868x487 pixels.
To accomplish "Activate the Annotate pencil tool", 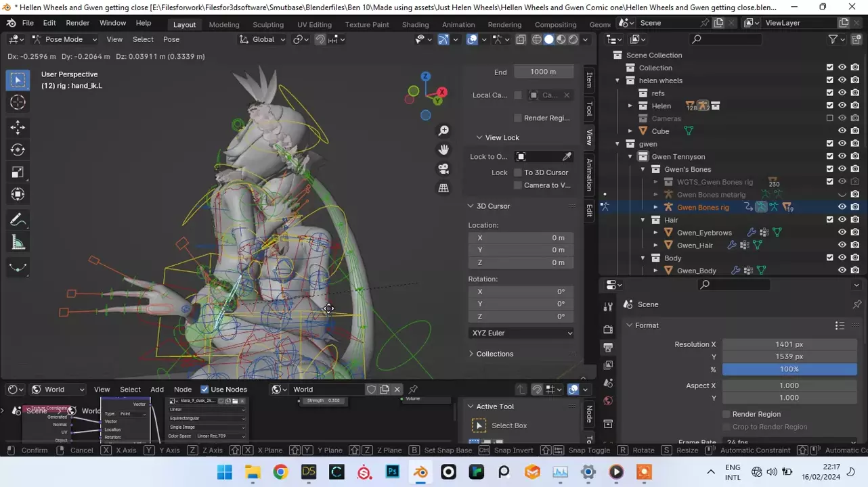I will point(18,220).
